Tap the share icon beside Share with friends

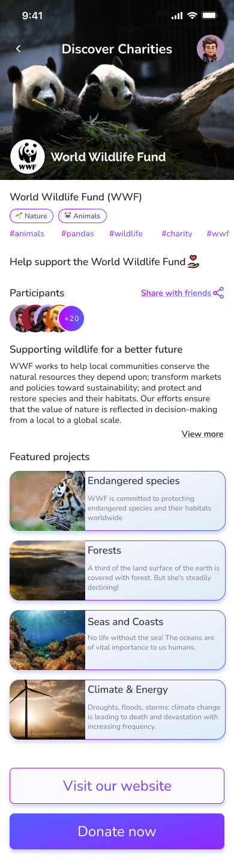(x=219, y=293)
